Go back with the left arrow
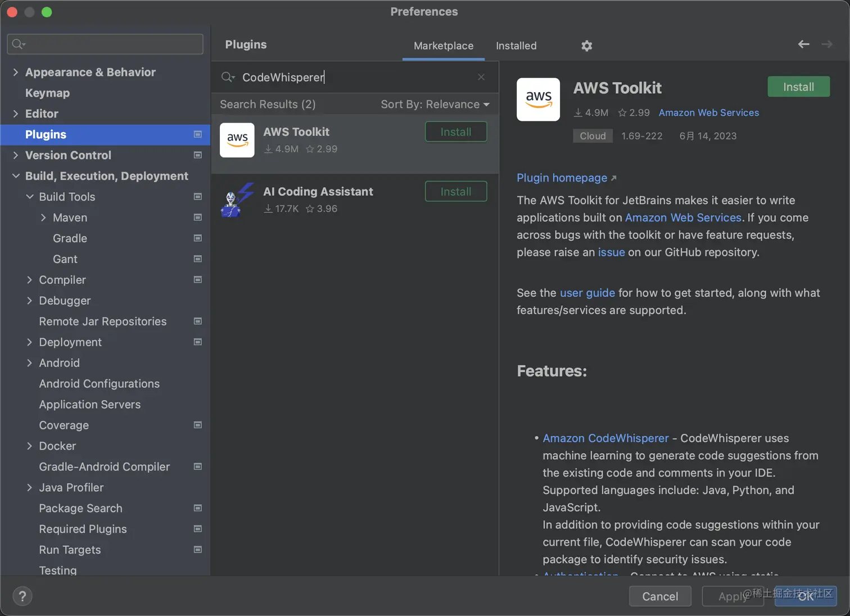The image size is (850, 616). (804, 44)
